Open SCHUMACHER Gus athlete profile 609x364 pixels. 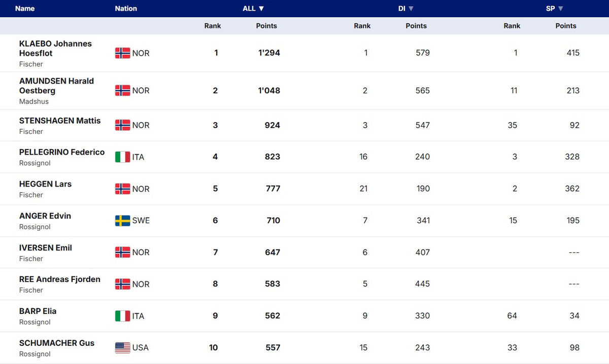click(x=57, y=343)
